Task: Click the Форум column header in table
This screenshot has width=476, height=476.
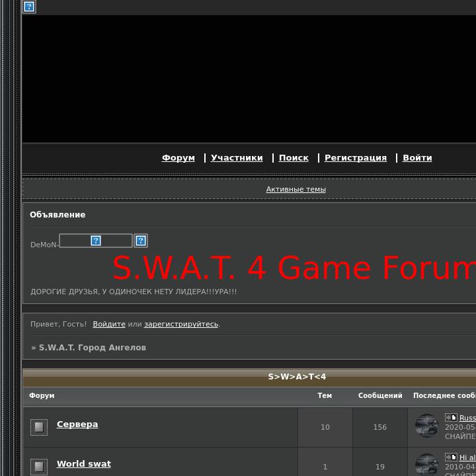Action: [x=42, y=395]
